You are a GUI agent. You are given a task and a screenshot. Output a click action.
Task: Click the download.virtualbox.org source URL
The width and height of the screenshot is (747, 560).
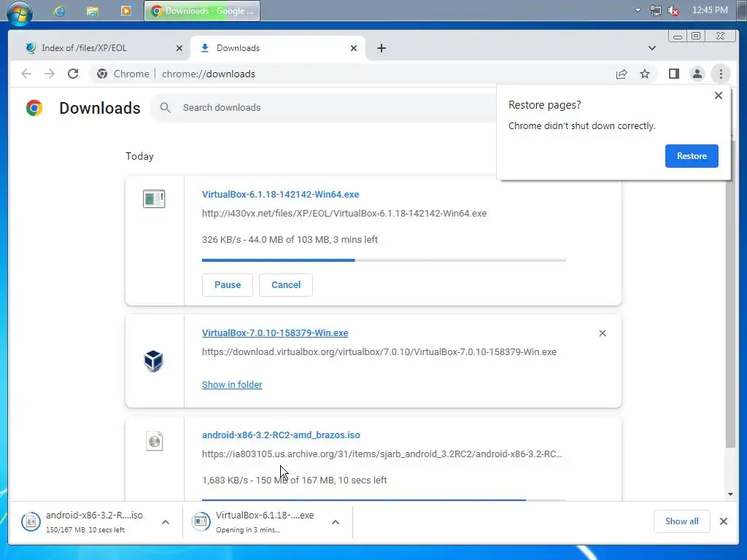[x=379, y=352]
